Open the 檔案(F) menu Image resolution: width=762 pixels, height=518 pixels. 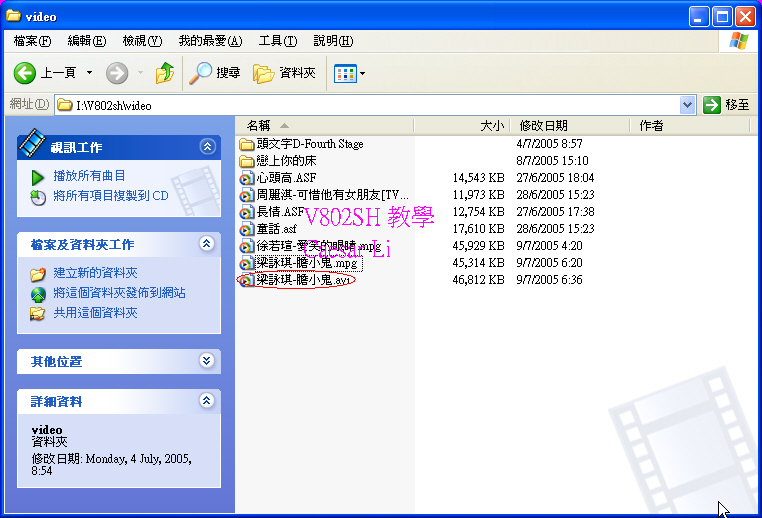[32, 41]
